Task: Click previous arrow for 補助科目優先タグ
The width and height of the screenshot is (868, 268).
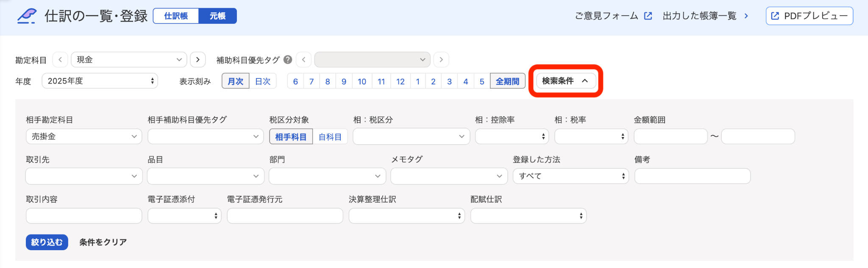Action: tap(303, 60)
